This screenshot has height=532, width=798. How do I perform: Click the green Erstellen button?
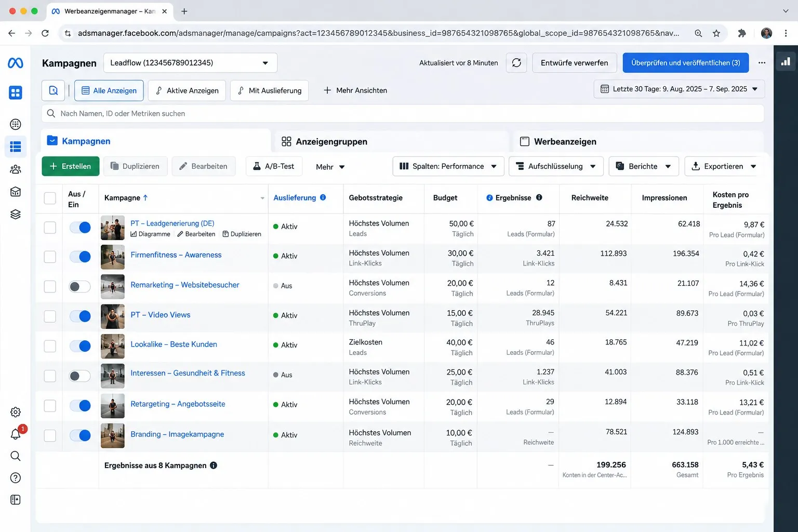click(70, 166)
